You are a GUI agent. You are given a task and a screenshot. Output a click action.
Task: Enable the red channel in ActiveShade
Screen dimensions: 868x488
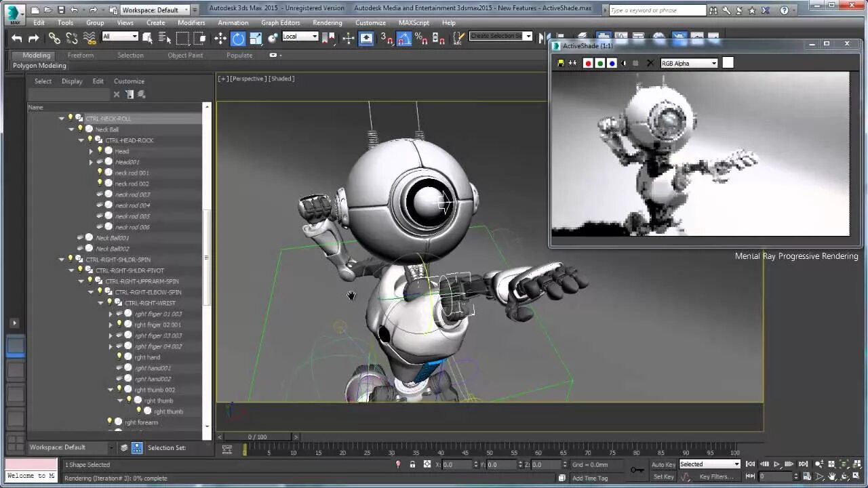(x=588, y=63)
